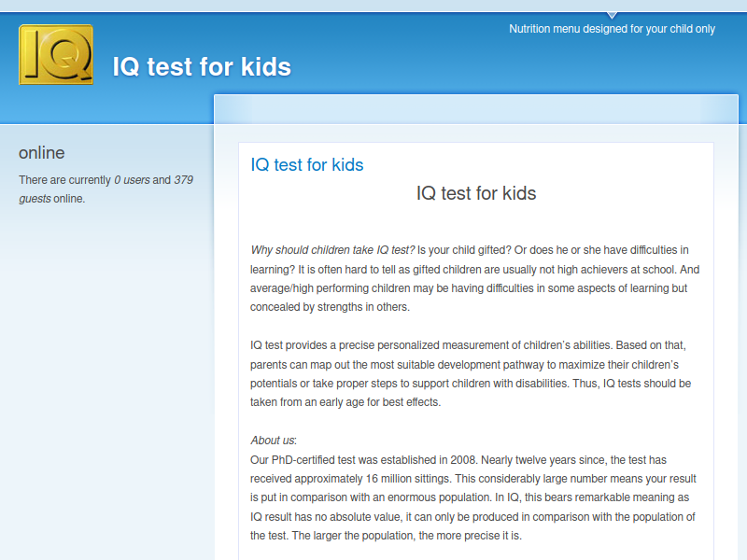
Task: Click the small triangle above the Nutrition menu link
Action: click(x=613, y=15)
